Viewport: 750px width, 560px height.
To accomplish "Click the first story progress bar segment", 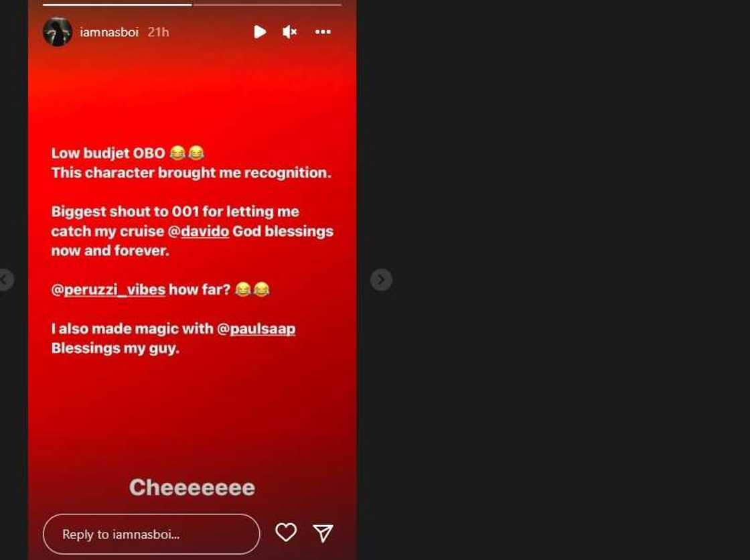I will click(117, 5).
